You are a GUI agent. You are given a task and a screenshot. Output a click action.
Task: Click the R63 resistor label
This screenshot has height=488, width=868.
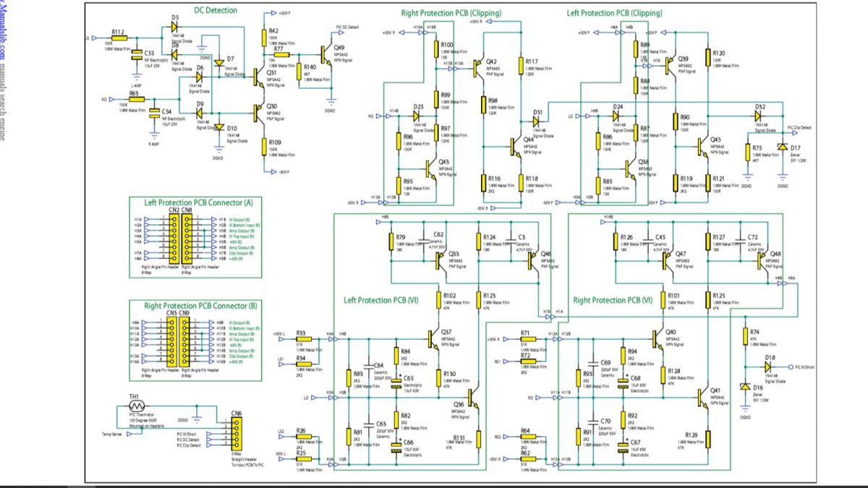(x=134, y=94)
